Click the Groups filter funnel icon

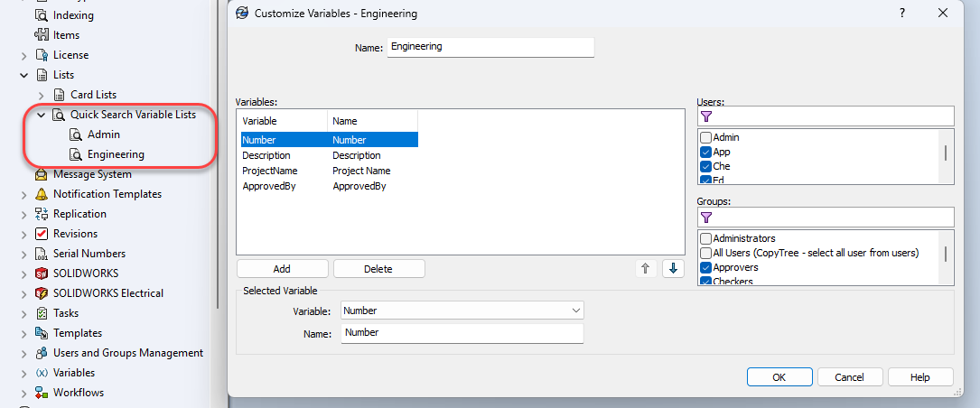tap(706, 218)
